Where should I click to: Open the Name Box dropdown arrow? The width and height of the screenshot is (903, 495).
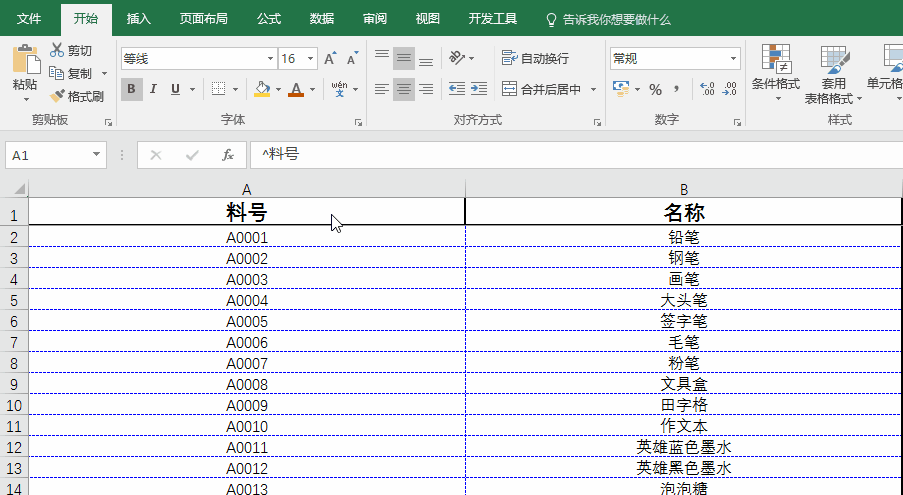(96, 154)
